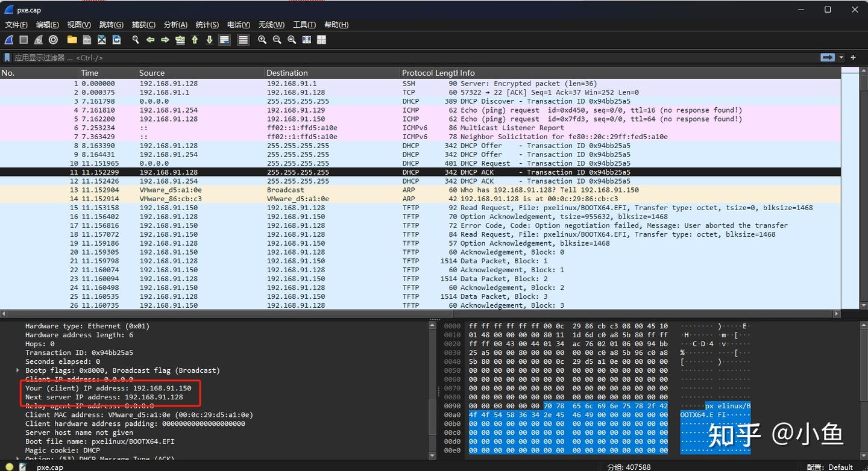This screenshot has height=471, width=868.
Task: Open profile selector 配置: Default
Action: (831, 467)
